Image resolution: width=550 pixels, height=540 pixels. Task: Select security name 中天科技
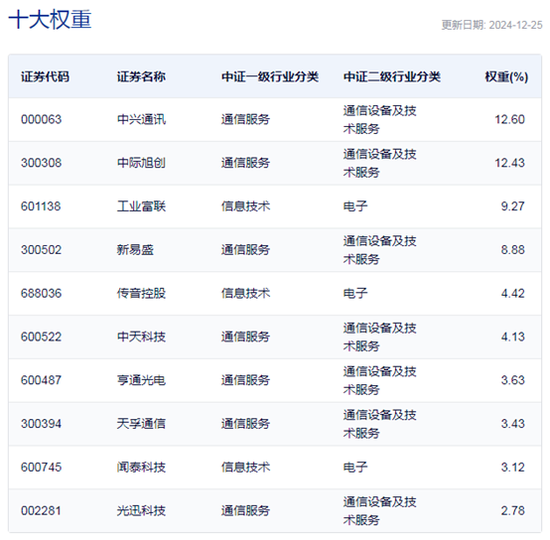click(141, 337)
